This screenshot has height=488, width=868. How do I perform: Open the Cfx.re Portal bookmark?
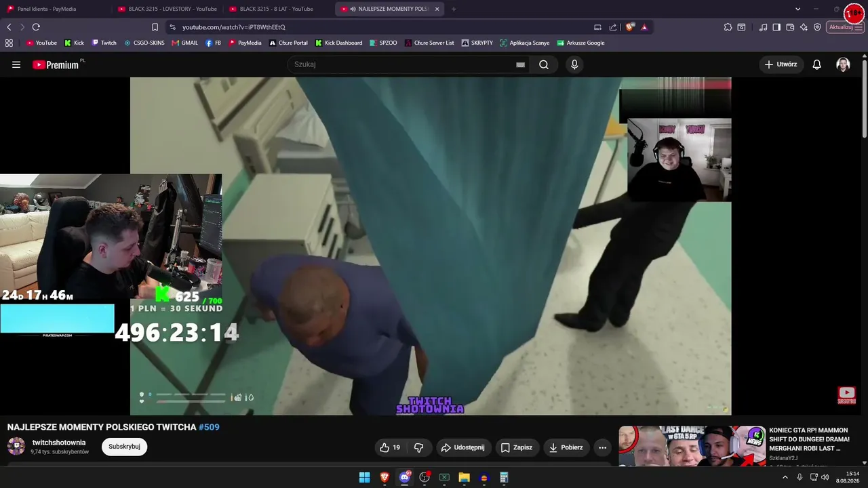point(288,43)
